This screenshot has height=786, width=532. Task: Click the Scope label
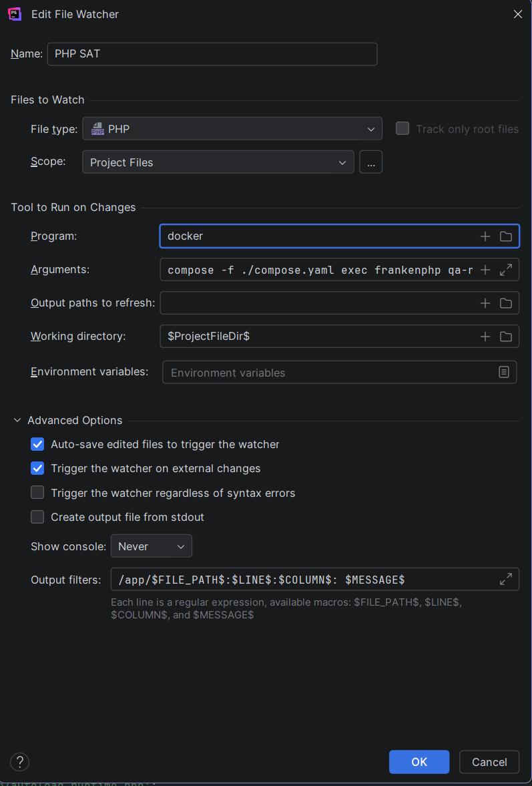49,162
